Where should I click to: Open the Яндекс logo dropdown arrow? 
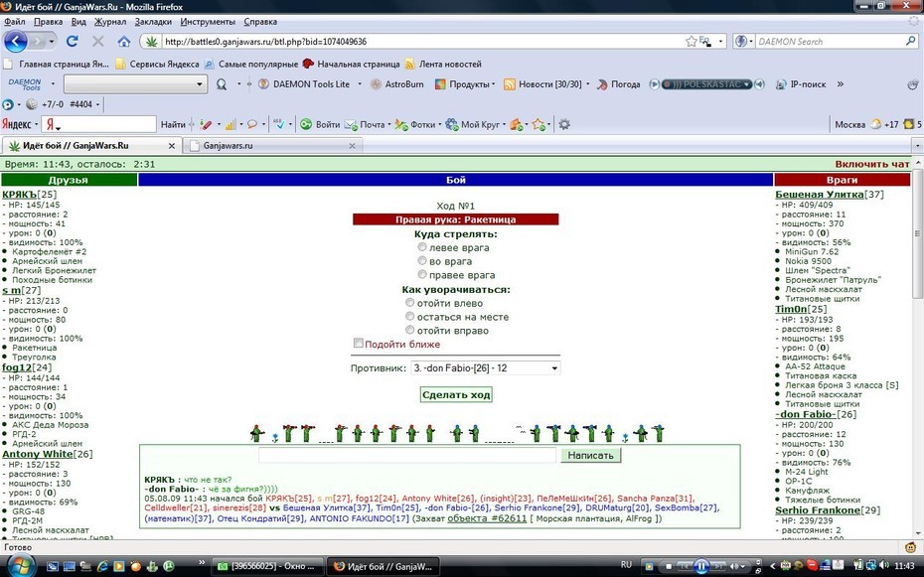(x=36, y=124)
